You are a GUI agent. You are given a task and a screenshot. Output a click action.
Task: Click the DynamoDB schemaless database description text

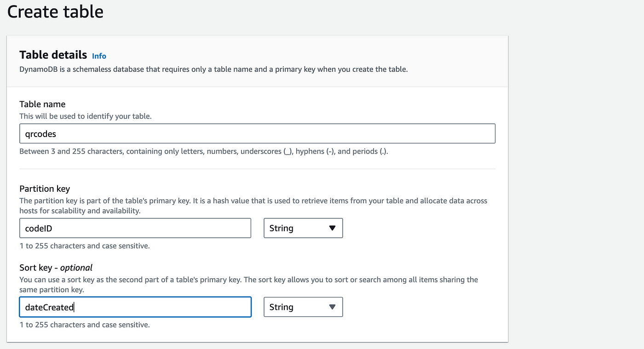(213, 69)
